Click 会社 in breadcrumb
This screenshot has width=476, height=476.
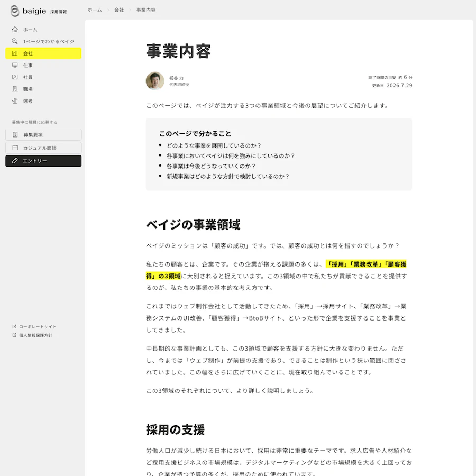119,10
